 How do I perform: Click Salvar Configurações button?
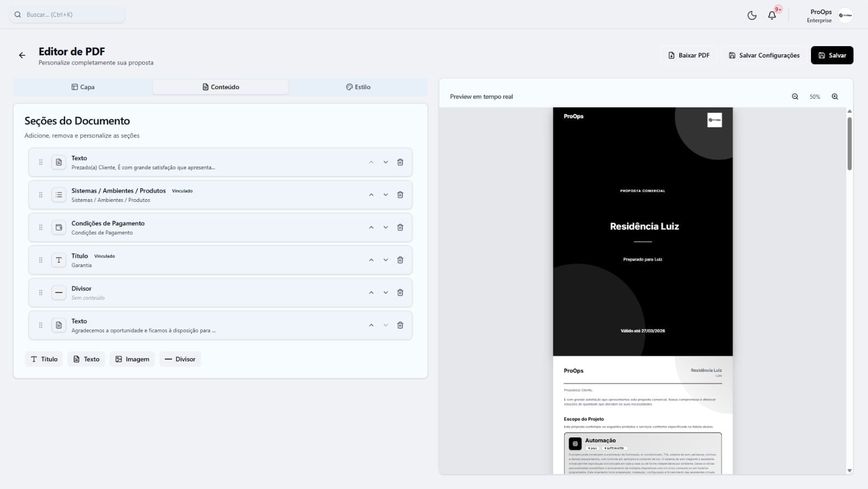[x=764, y=55]
